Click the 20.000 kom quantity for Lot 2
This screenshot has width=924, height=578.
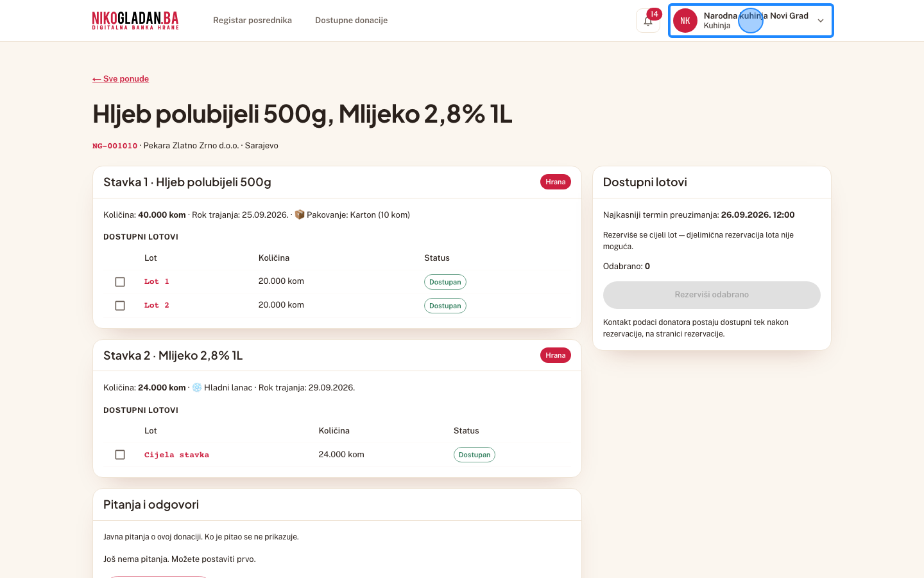tap(281, 304)
